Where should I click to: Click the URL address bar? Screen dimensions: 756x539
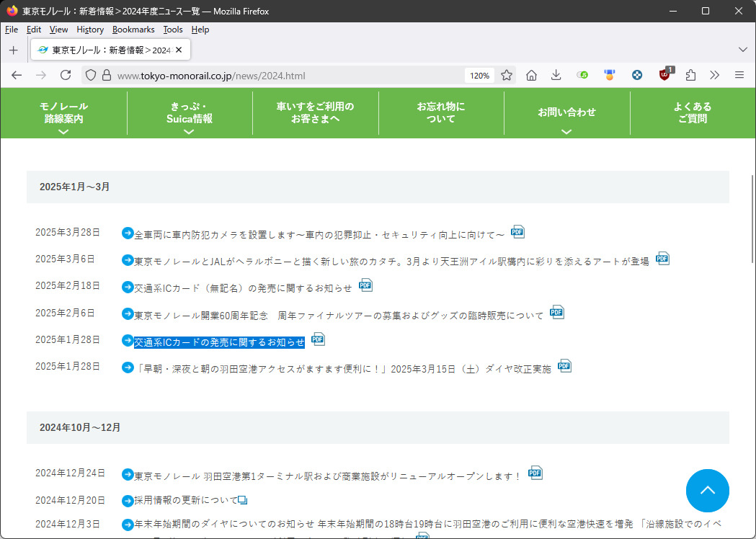click(x=288, y=76)
